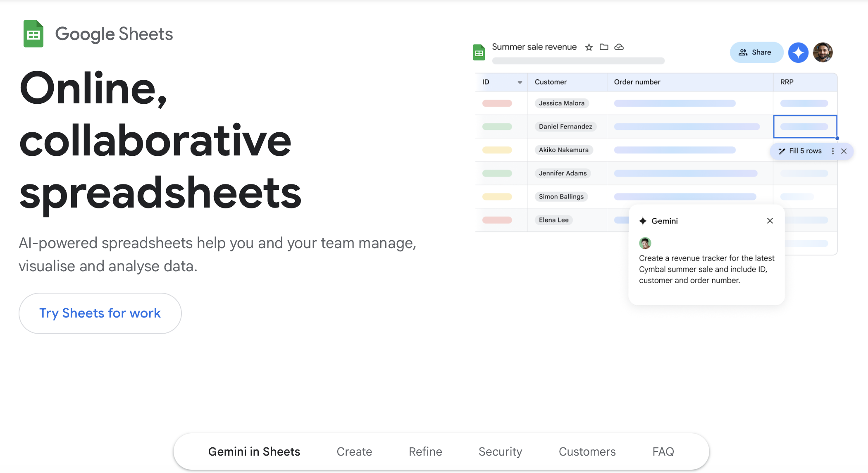The width and height of the screenshot is (868, 473).
Task: Open Gemini with the blue sparkle button
Action: click(x=798, y=53)
